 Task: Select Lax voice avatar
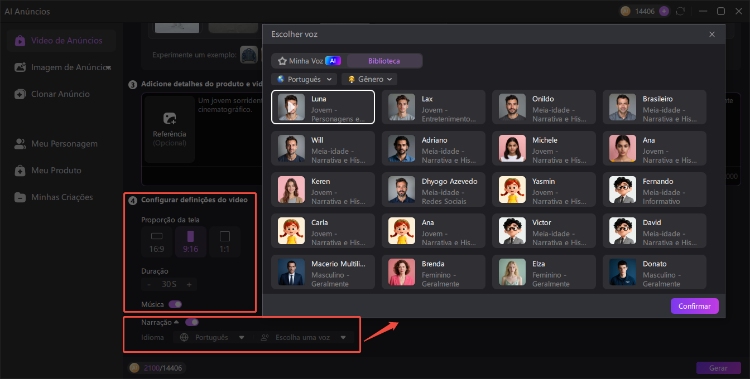pyautogui.click(x=402, y=107)
